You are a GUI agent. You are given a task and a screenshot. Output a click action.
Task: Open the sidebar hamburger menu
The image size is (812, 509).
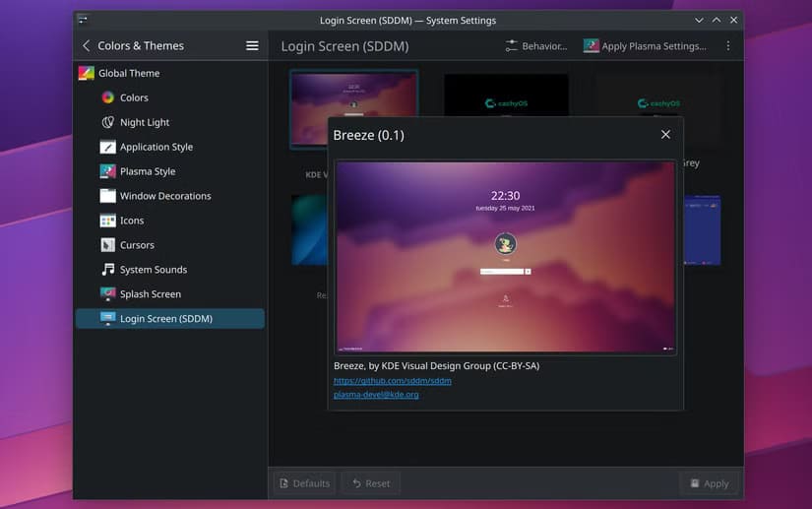coord(252,45)
